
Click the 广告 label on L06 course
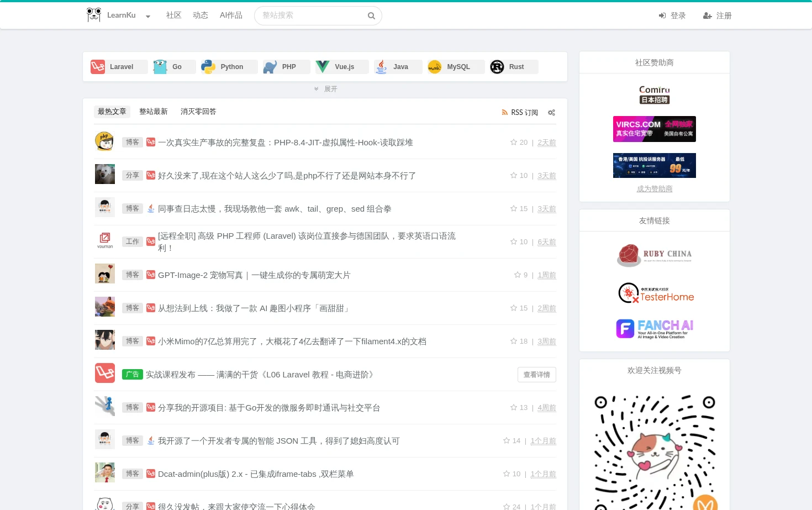tap(133, 374)
